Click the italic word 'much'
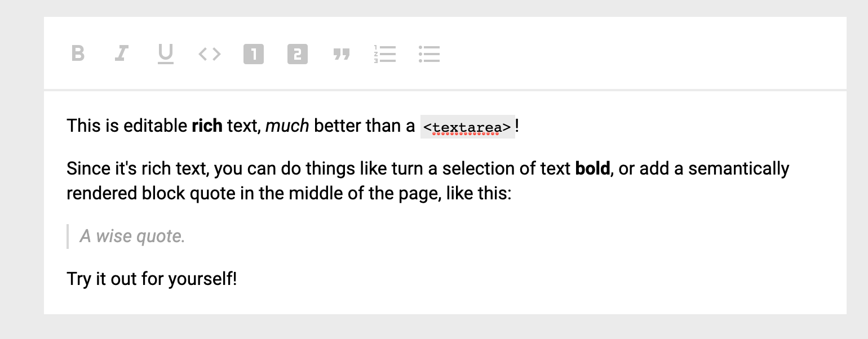This screenshot has width=868, height=339. [287, 126]
